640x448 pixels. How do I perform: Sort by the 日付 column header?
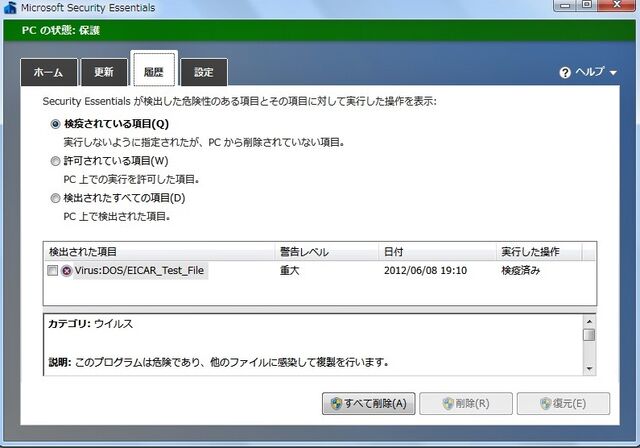click(x=438, y=252)
